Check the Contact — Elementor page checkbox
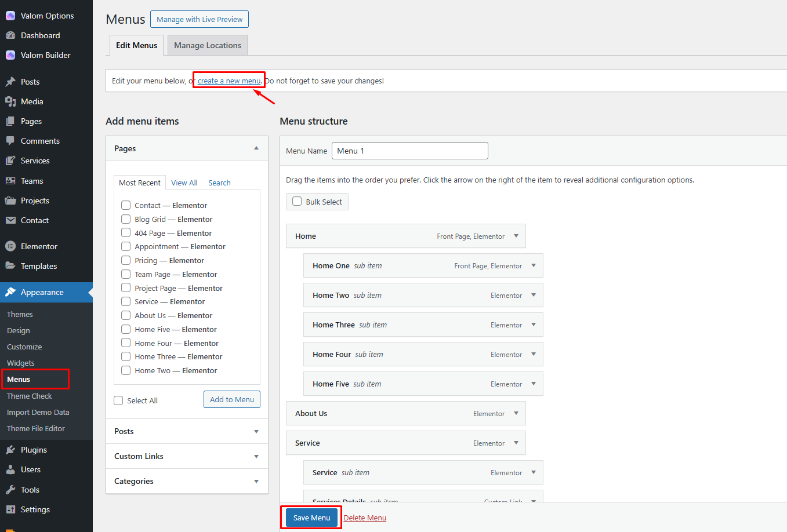This screenshot has width=787, height=532. (126, 205)
